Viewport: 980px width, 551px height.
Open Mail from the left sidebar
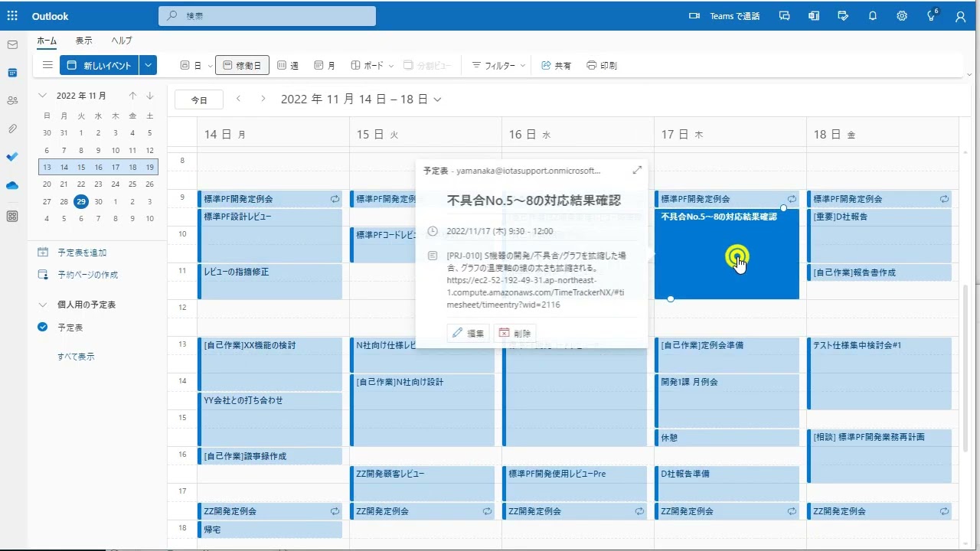coord(12,44)
